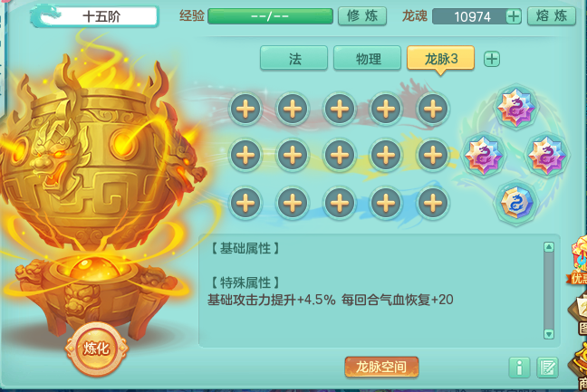Click first empty slot in the red row
587x392 pixels.
pos(245,109)
